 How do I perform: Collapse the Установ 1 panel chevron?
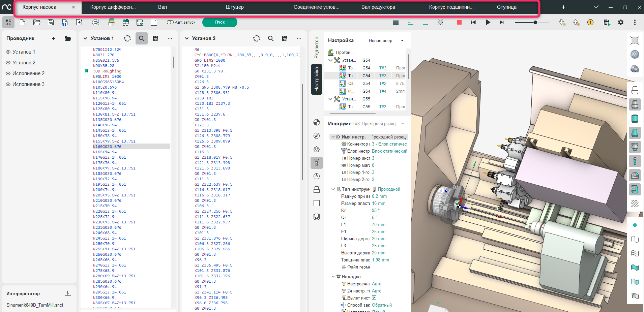tap(85, 38)
